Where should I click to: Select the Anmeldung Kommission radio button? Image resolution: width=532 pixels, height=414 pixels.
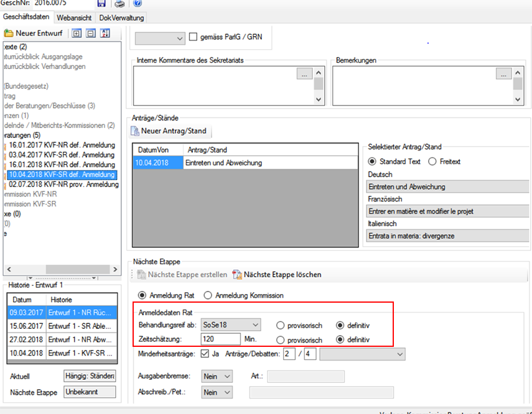click(x=208, y=295)
